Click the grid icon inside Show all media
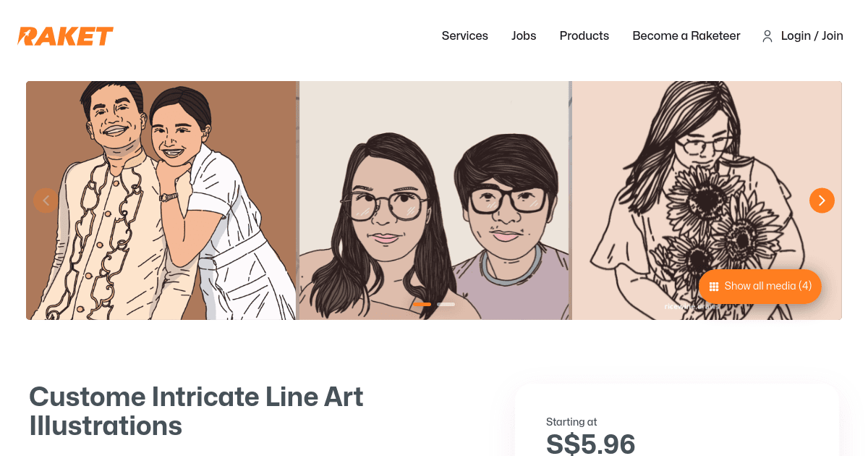This screenshot has width=868, height=456. (714, 286)
